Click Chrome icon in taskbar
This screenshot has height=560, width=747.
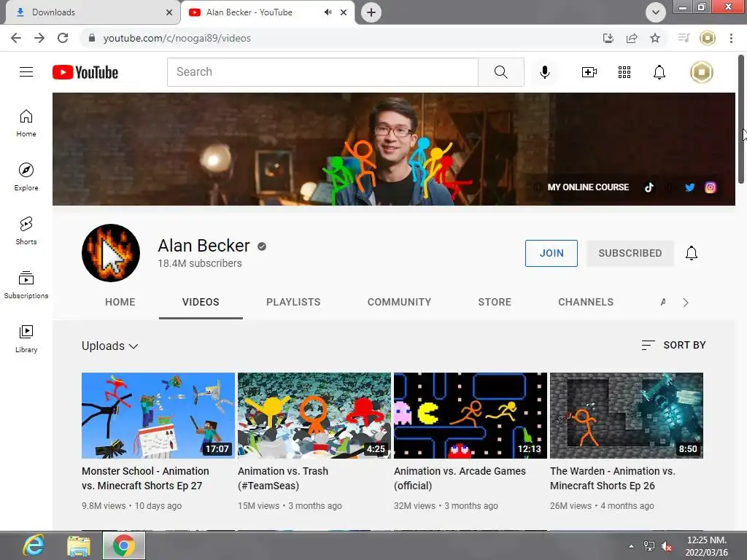(x=124, y=545)
